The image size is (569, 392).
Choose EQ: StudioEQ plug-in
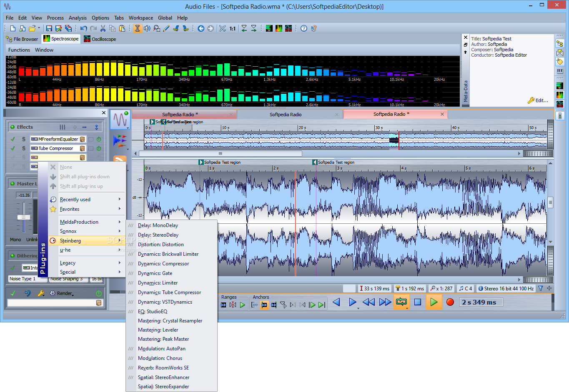coord(172,311)
